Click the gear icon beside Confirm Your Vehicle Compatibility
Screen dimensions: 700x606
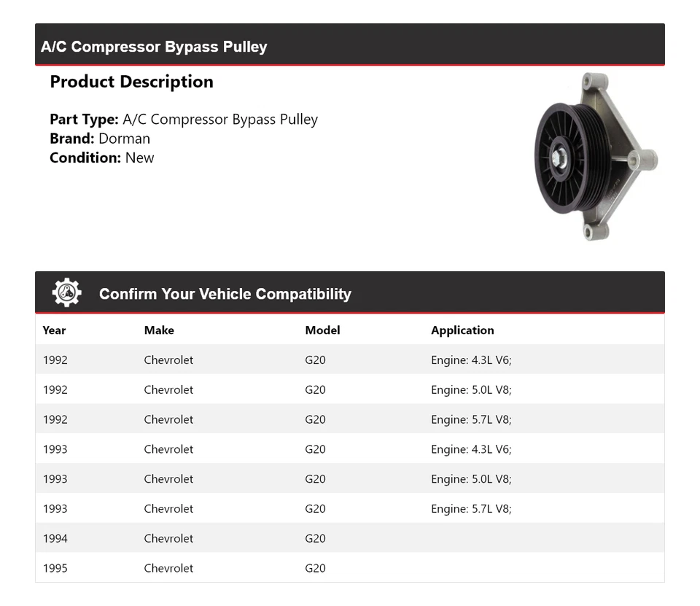click(66, 293)
